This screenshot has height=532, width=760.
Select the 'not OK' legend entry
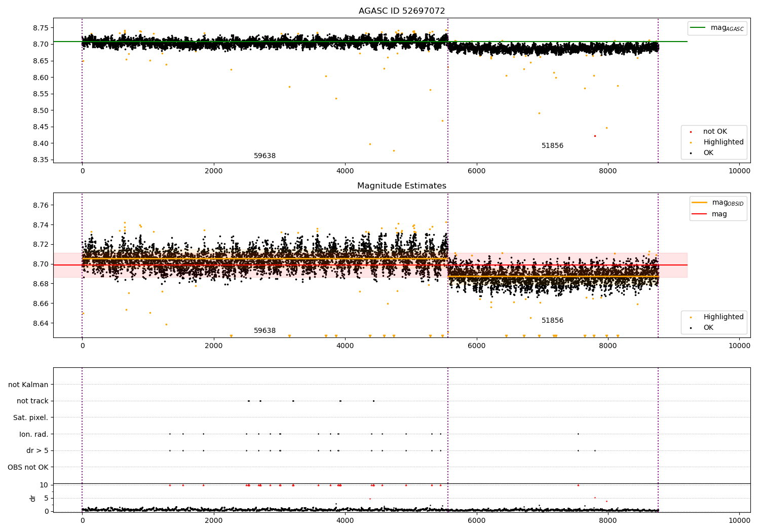click(715, 132)
